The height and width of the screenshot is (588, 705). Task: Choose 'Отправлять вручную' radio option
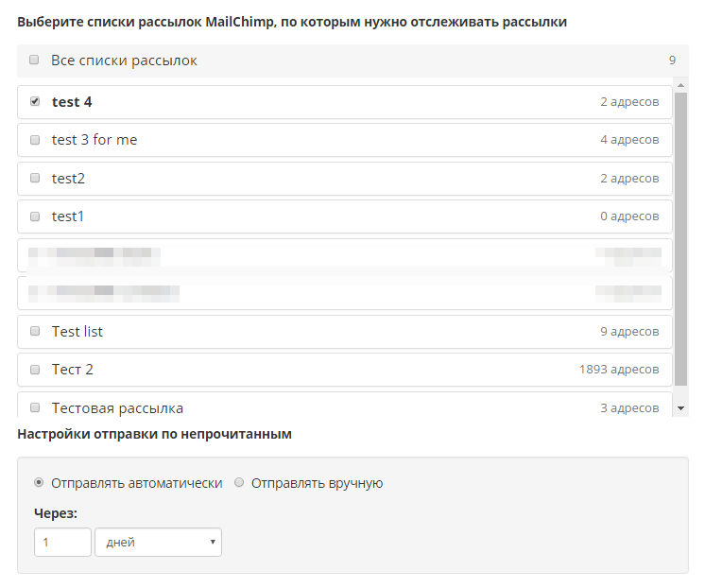239,482
